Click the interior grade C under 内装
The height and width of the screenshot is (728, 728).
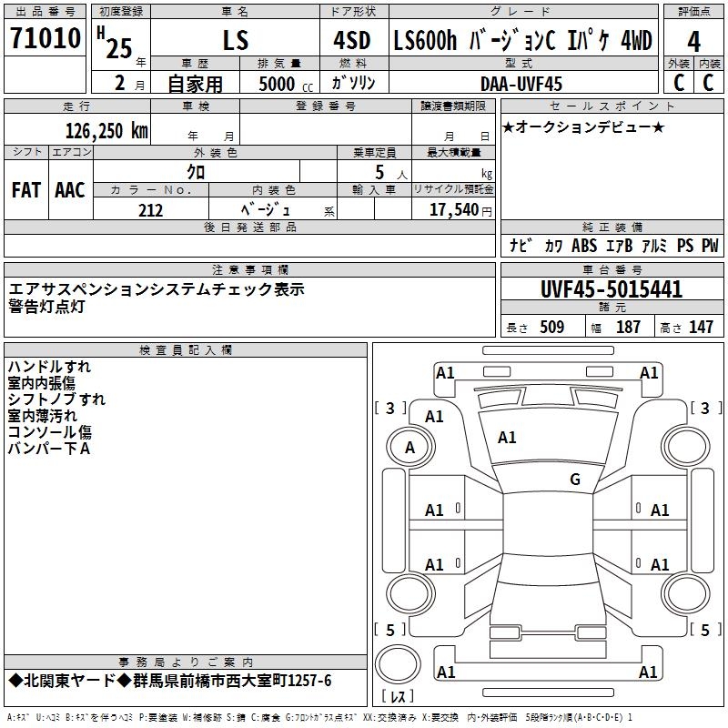pos(708,83)
